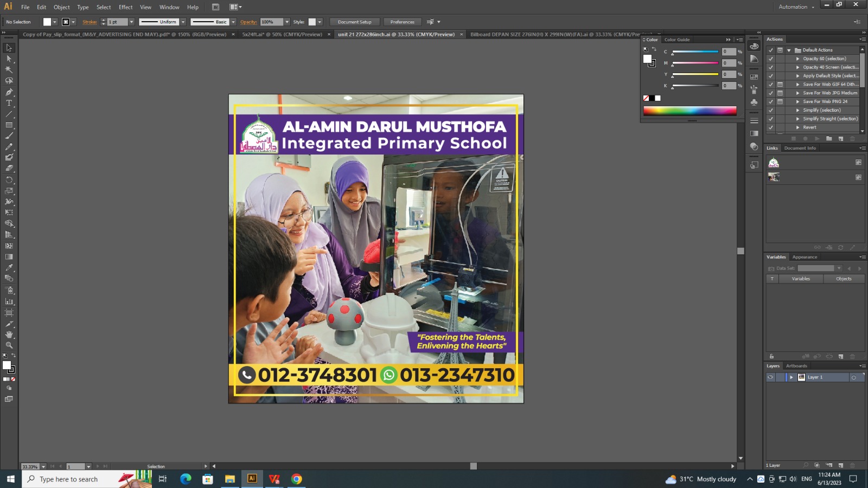Expand the Simplify Straight (selection) action
Screen dimensions: 868x488
coord(797,119)
